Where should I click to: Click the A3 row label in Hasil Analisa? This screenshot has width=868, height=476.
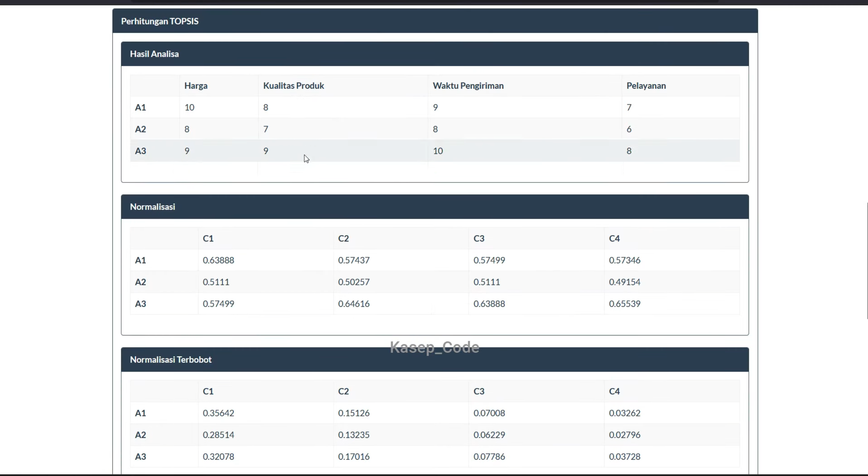[140, 151]
